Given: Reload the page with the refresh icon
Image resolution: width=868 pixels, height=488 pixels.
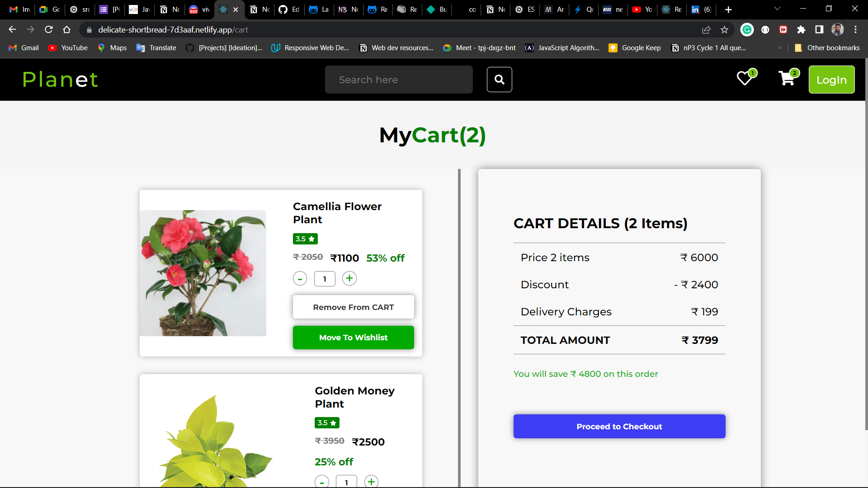Looking at the screenshot, I should [x=48, y=29].
